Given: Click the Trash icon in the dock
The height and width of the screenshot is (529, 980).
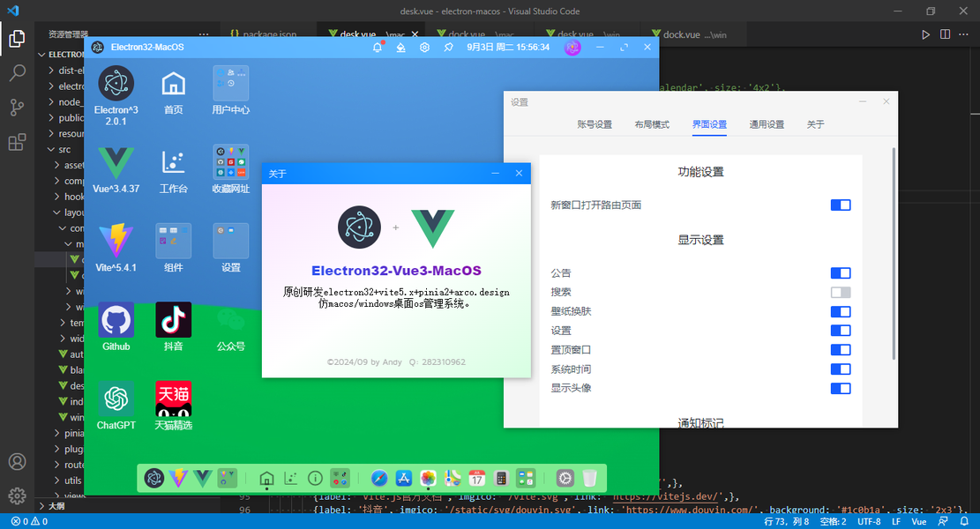Looking at the screenshot, I should coord(589,479).
